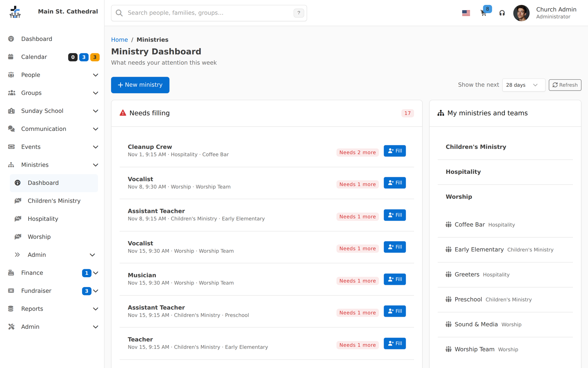Click the Worship handshake icon in sidebar
This screenshot has height=368, width=588.
(18, 237)
